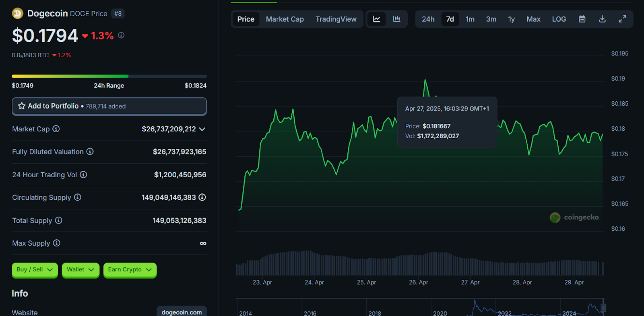The height and width of the screenshot is (316, 644).
Task: Open the Buy / Sell dropdown
Action: coord(35,269)
